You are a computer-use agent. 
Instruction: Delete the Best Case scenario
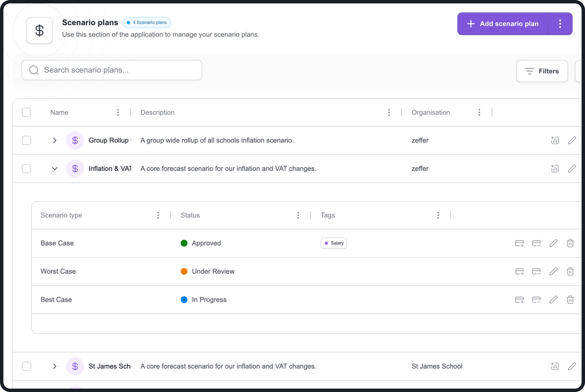tap(570, 300)
